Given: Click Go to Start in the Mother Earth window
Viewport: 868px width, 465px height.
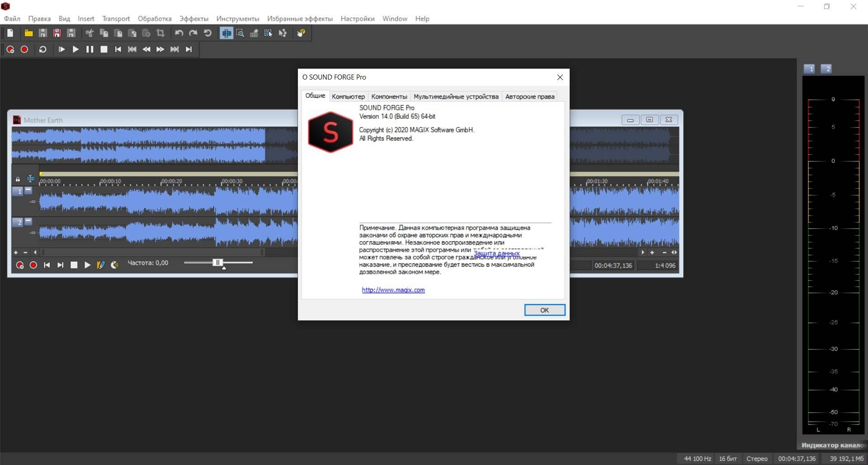Looking at the screenshot, I should [47, 265].
